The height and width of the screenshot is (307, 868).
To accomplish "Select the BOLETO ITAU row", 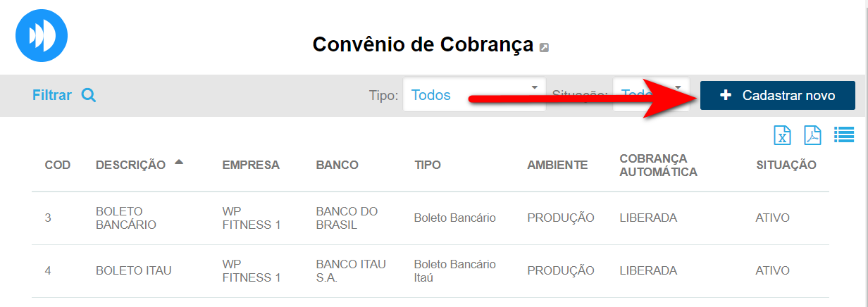I will click(133, 270).
